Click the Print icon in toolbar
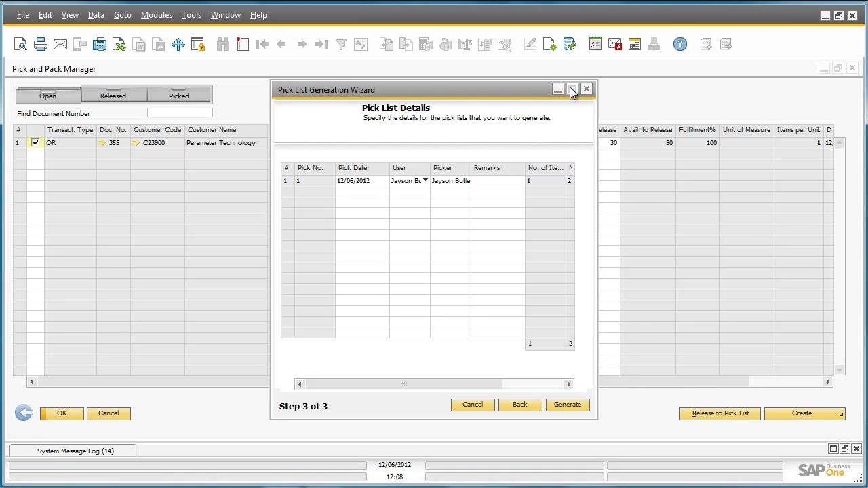Screen dimensions: 868x488 pos(41,45)
